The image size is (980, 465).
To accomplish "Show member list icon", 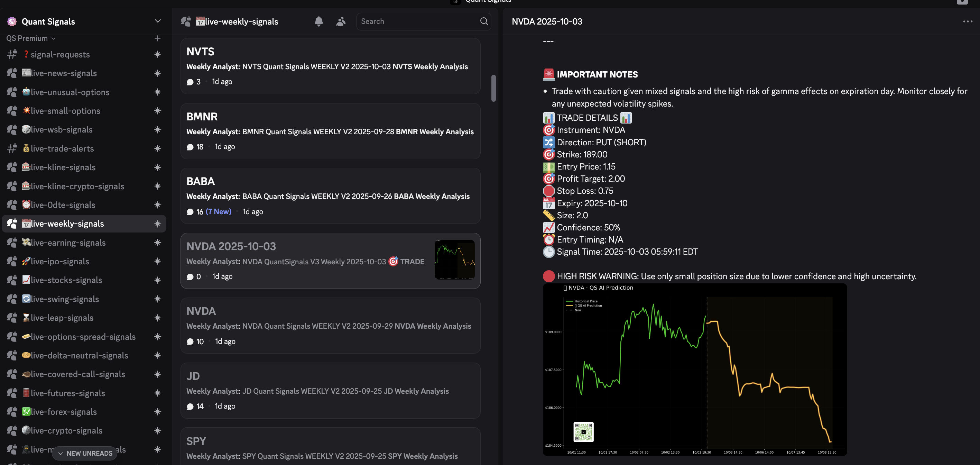I will click(x=341, y=22).
